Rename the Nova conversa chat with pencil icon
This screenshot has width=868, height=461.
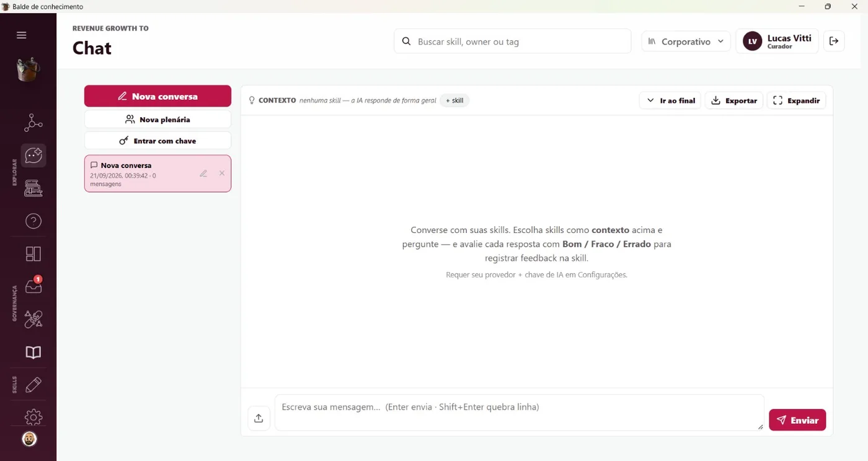(x=203, y=173)
